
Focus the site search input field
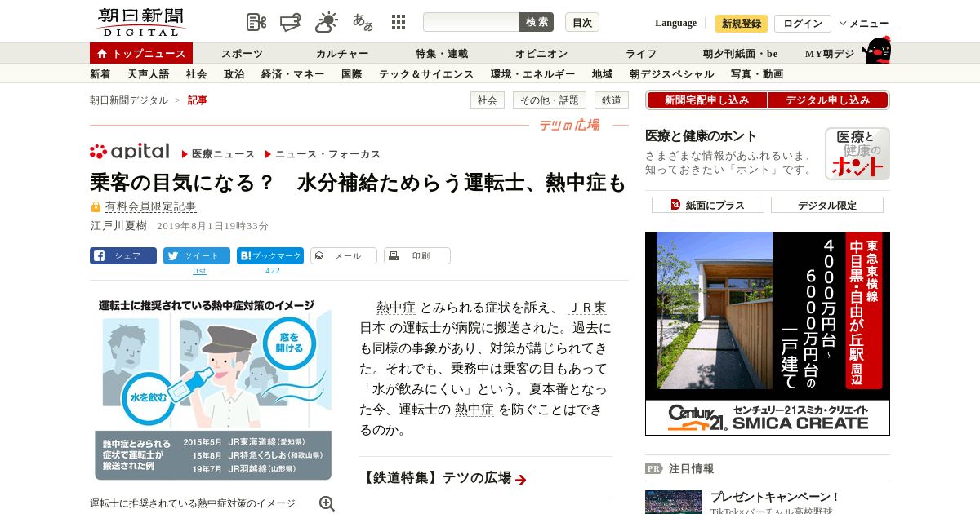coord(471,22)
